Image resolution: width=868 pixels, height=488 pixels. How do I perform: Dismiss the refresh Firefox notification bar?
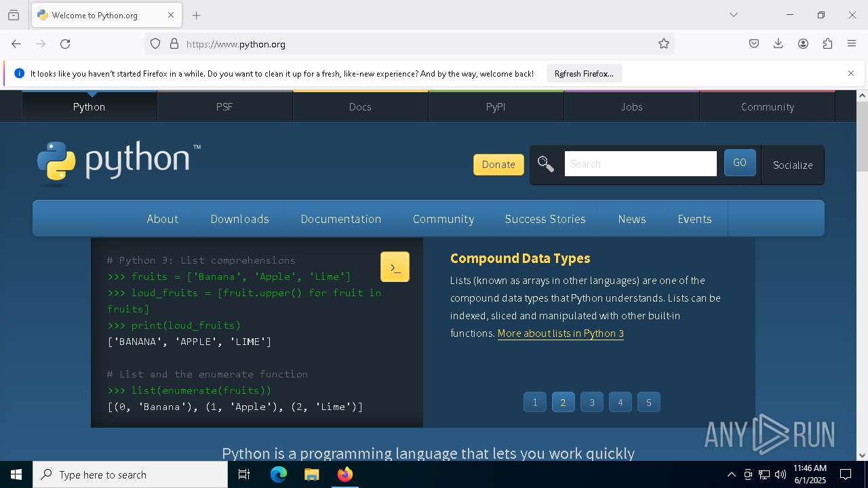(x=851, y=73)
